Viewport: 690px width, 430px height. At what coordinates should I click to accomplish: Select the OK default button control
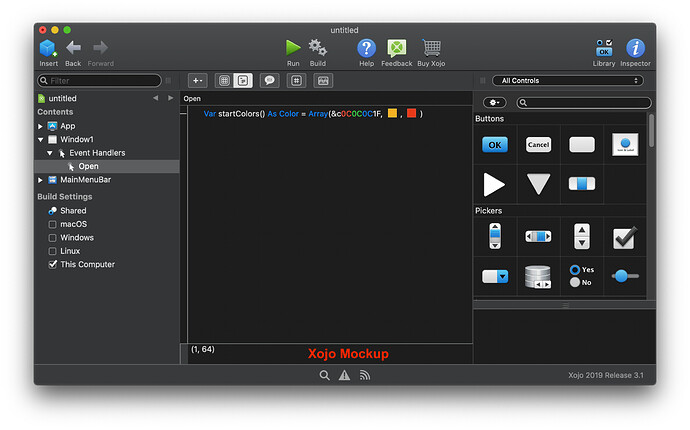click(495, 145)
